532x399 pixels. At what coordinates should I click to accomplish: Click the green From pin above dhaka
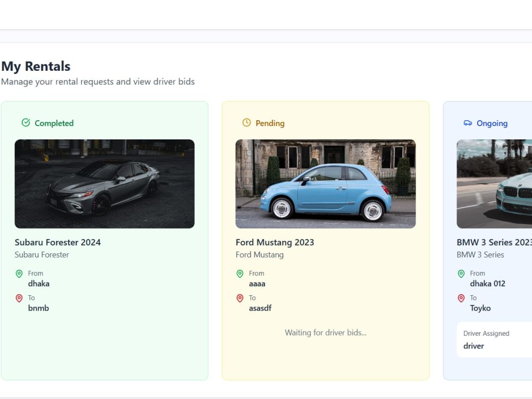click(19, 274)
